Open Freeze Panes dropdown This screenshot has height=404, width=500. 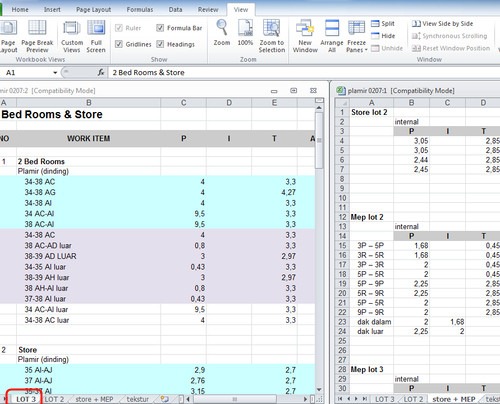(x=356, y=36)
